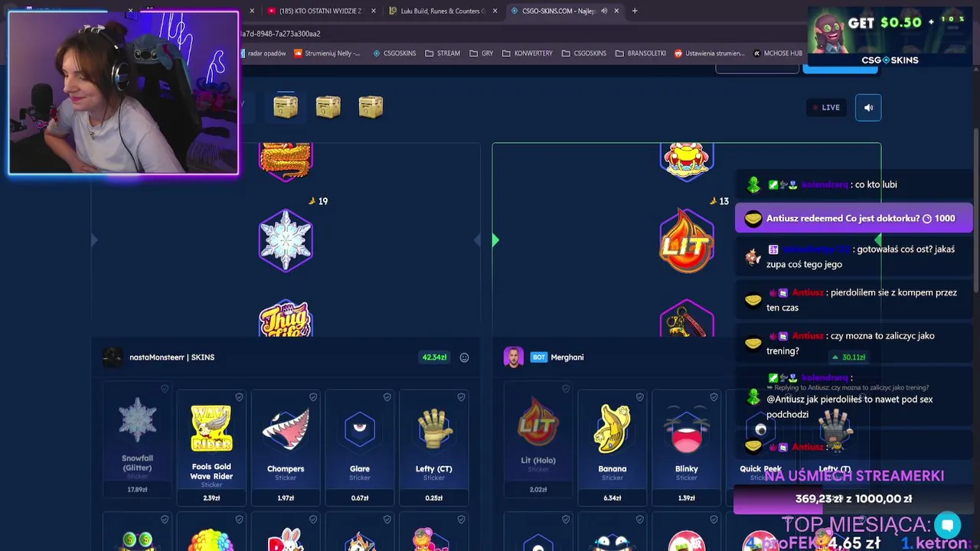Click nastaMonsteerr's 42.34zł total value
980x551 pixels.
(x=434, y=357)
